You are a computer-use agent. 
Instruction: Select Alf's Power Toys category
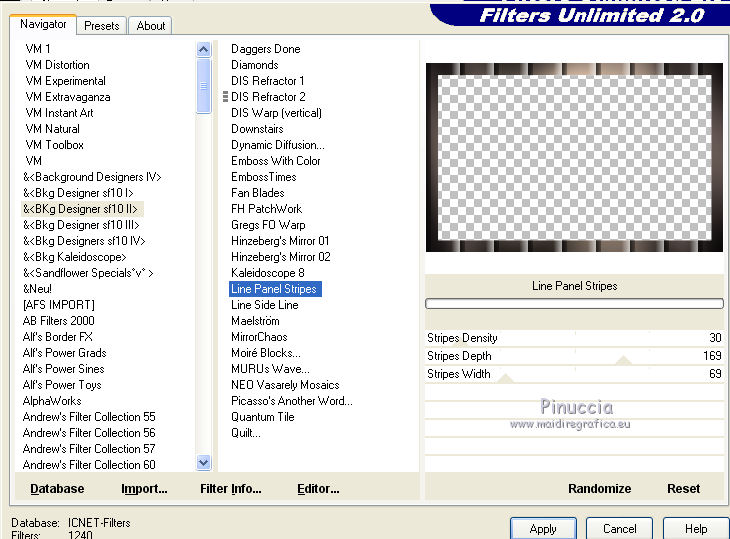pos(62,385)
